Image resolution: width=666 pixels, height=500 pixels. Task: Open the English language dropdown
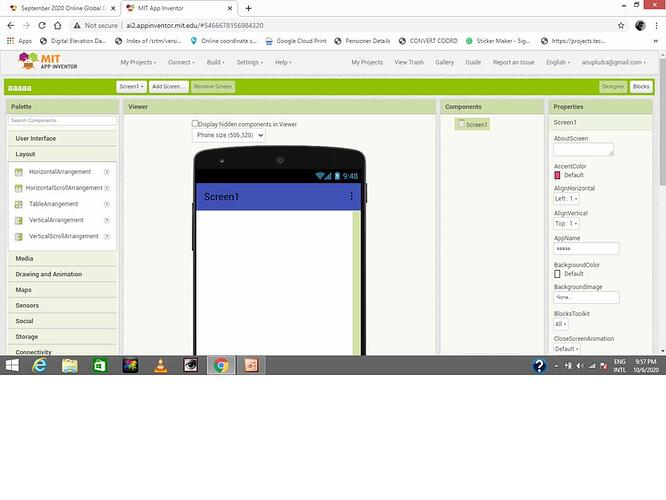[558, 62]
